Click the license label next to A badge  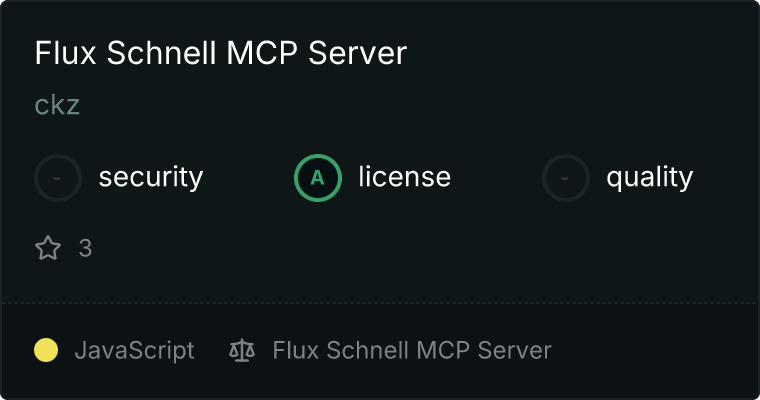[405, 176]
